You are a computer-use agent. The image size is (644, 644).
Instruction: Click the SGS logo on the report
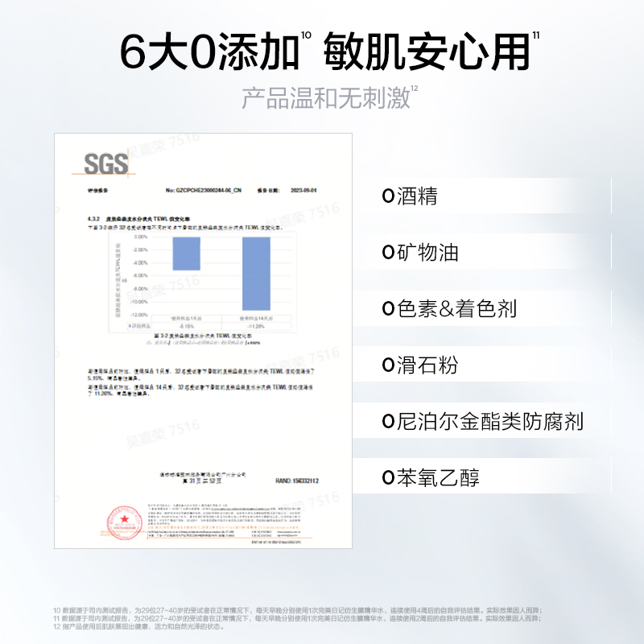tap(107, 163)
